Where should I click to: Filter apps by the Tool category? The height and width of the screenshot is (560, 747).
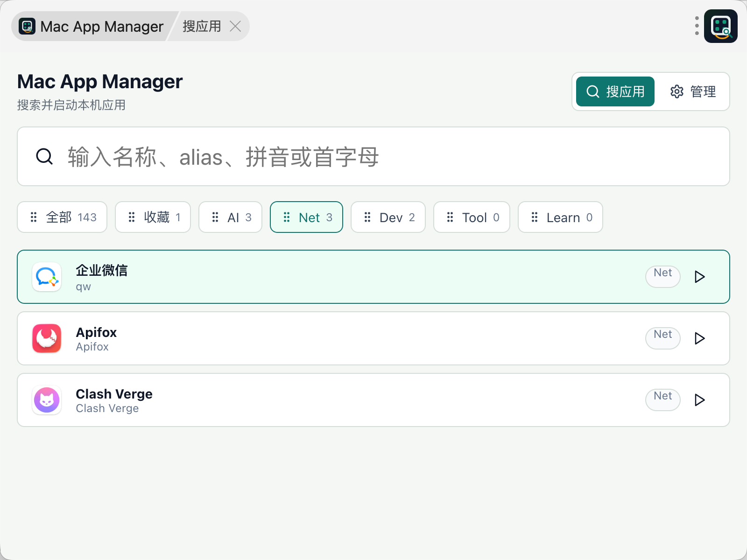pos(472,217)
